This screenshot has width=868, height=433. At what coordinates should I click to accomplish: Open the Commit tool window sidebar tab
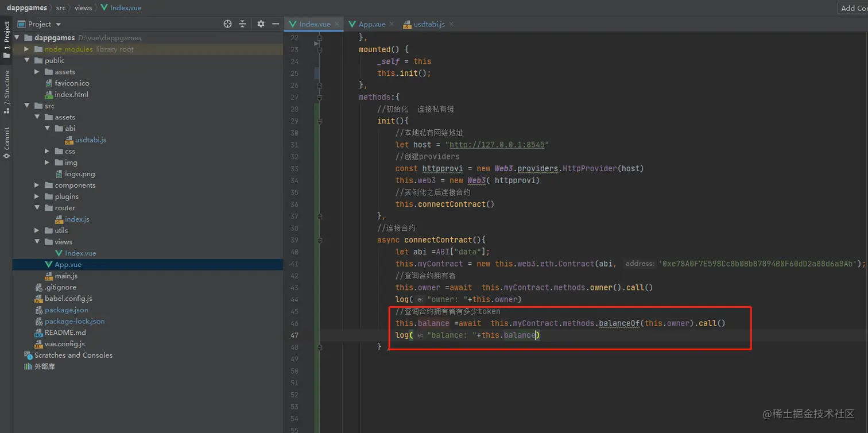7,142
